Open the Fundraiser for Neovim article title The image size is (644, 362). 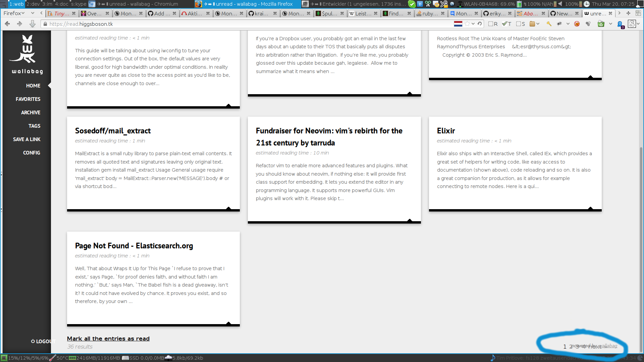[x=329, y=137]
